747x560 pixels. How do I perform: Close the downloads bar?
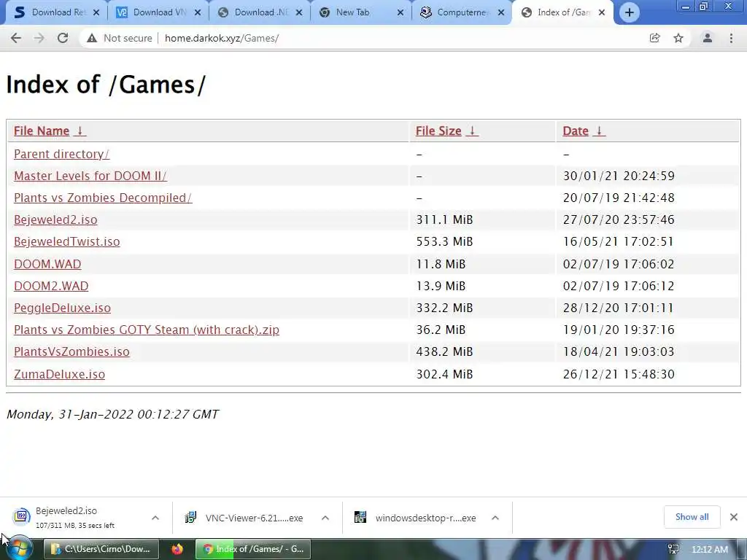(x=734, y=517)
